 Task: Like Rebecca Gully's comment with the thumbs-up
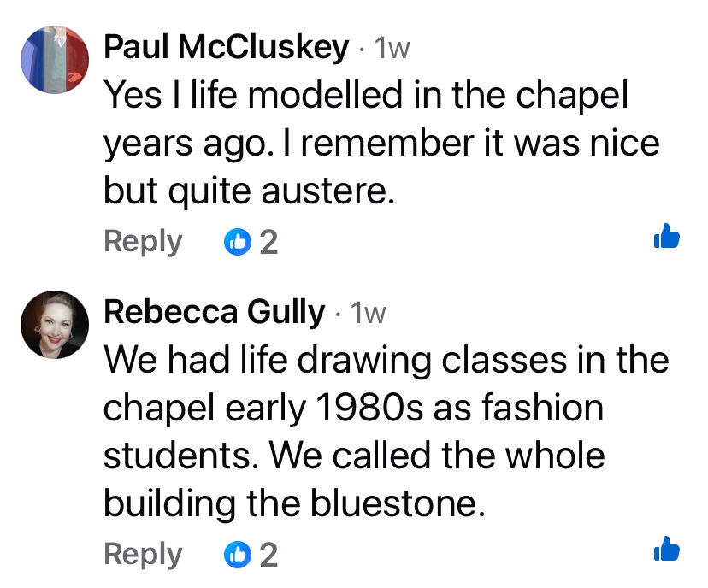(x=666, y=550)
